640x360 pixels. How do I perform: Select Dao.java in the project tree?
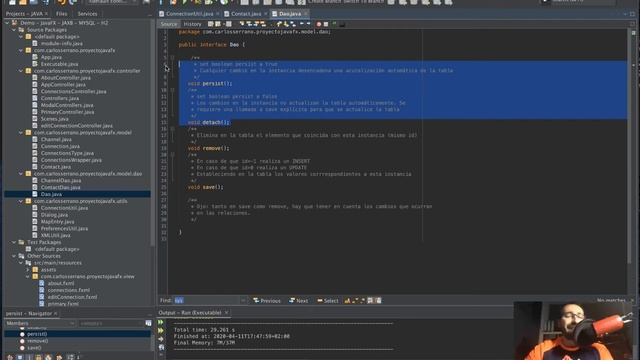coord(51,195)
